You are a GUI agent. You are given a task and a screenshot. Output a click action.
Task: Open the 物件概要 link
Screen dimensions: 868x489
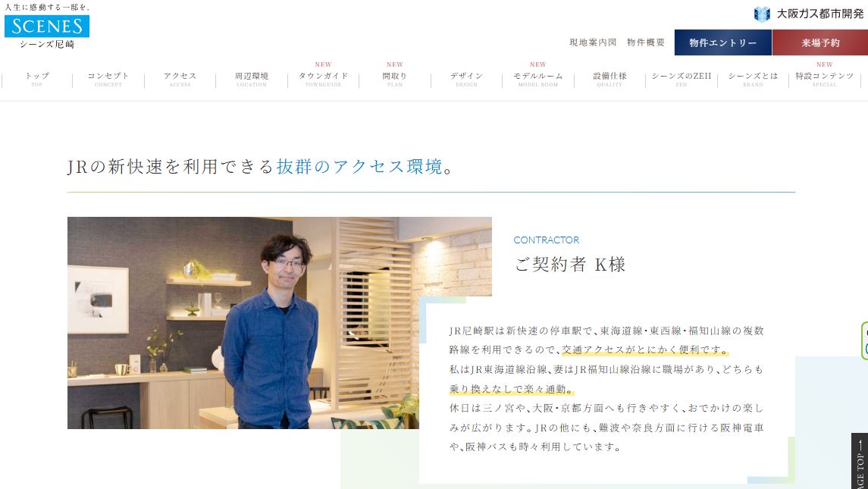point(645,42)
